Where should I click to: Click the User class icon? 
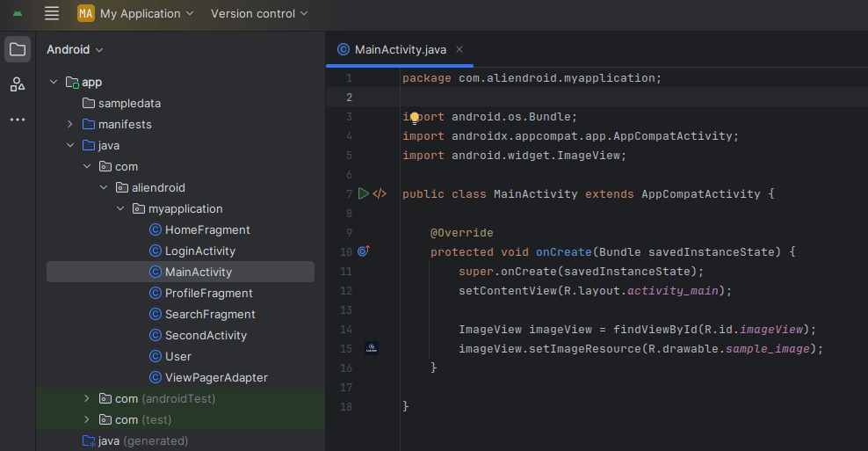click(156, 356)
